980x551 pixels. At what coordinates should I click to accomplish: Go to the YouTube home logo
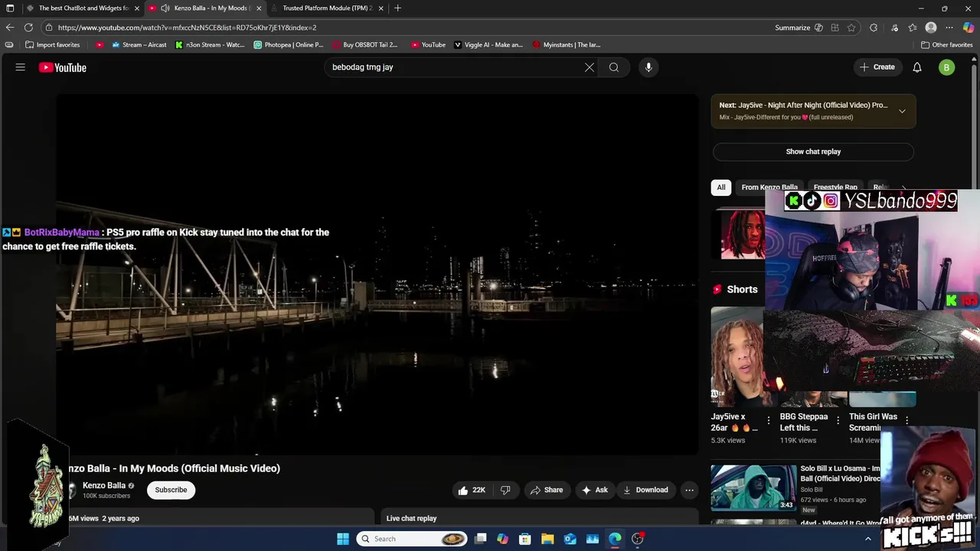click(x=63, y=67)
